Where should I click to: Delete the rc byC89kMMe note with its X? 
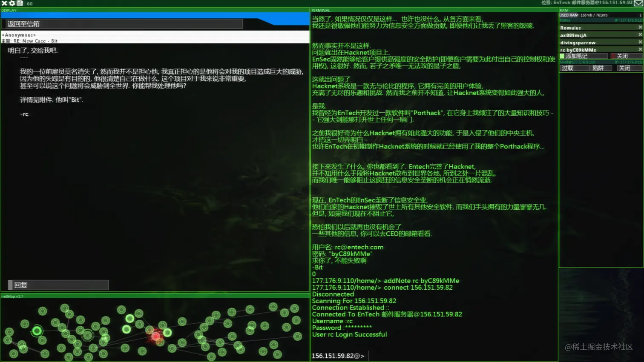pyautogui.click(x=640, y=49)
